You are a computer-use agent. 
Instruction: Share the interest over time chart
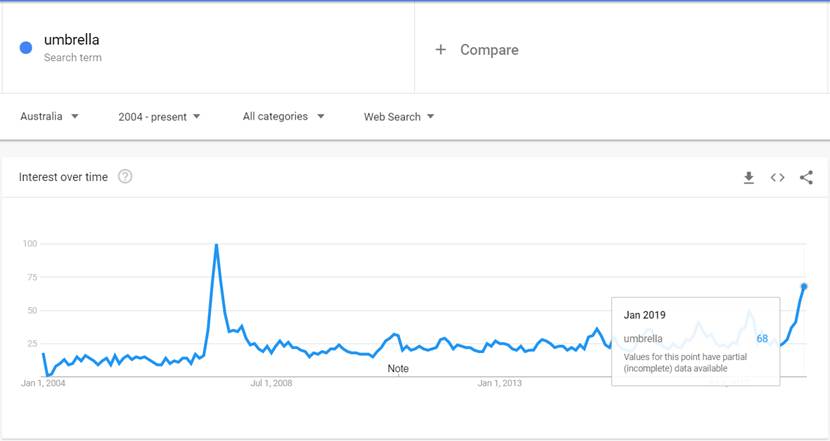coord(806,178)
